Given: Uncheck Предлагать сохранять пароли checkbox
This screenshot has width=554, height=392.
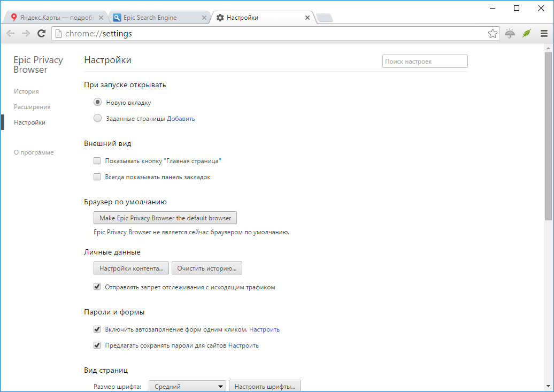Looking at the screenshot, I should coord(97,345).
